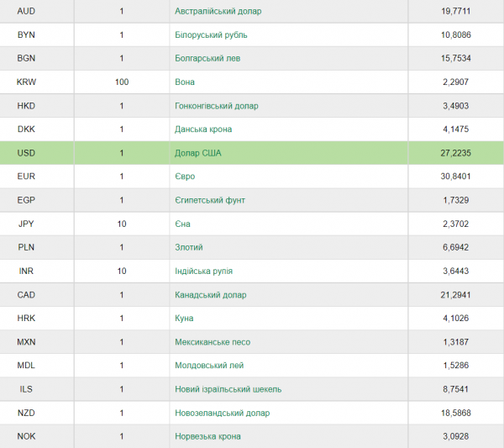Click the USD rate 27,2235
The width and height of the screenshot is (504, 448).
click(455, 153)
